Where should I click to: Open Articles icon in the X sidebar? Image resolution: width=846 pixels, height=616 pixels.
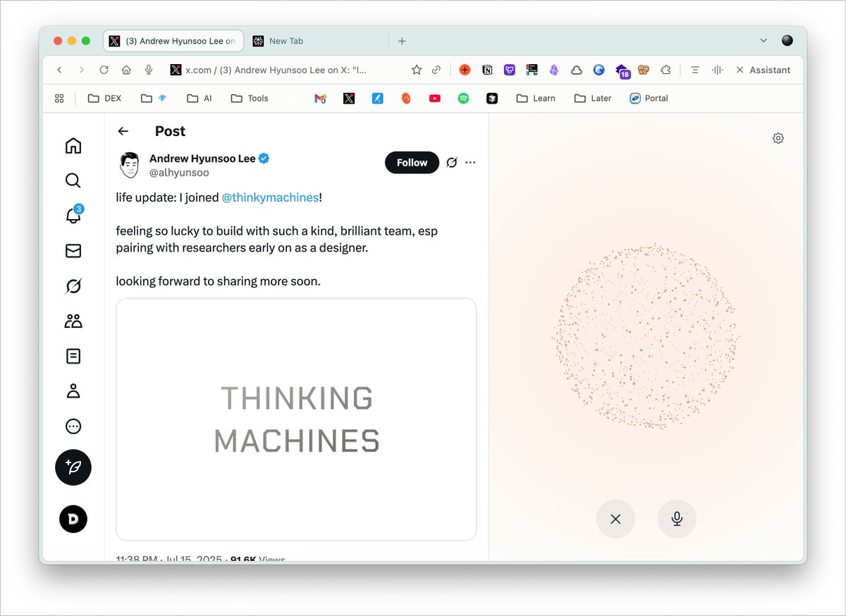[x=73, y=357]
